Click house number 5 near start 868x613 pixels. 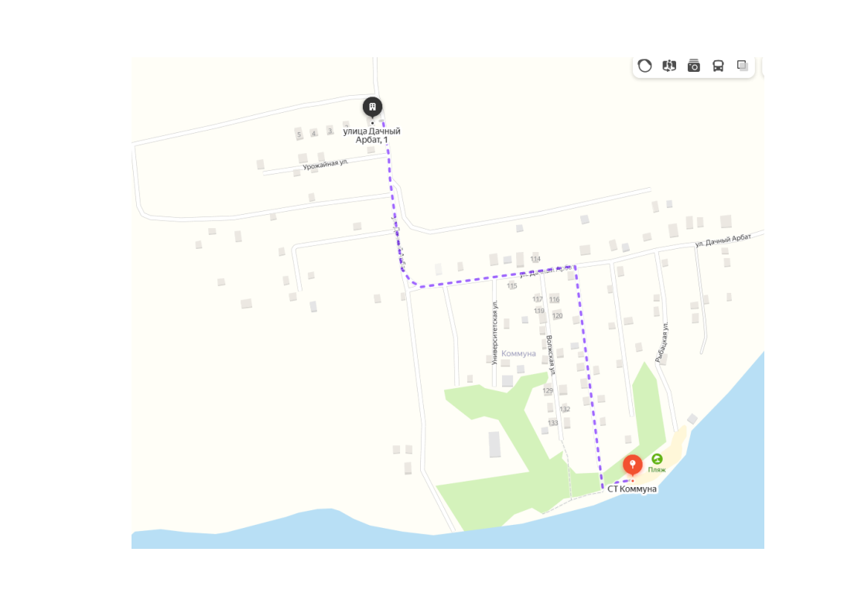point(299,135)
